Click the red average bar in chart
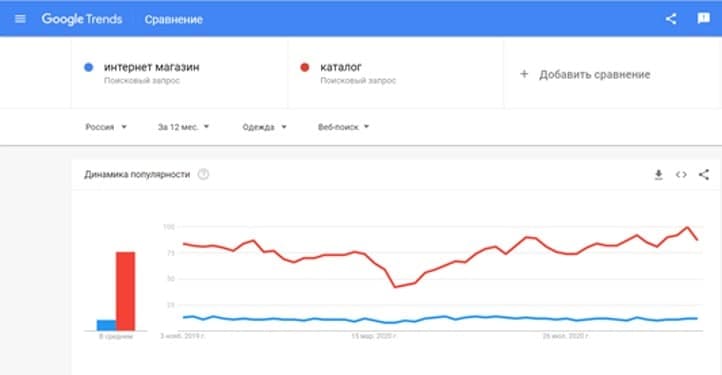Screen dimensions: 722x375 click(125, 291)
